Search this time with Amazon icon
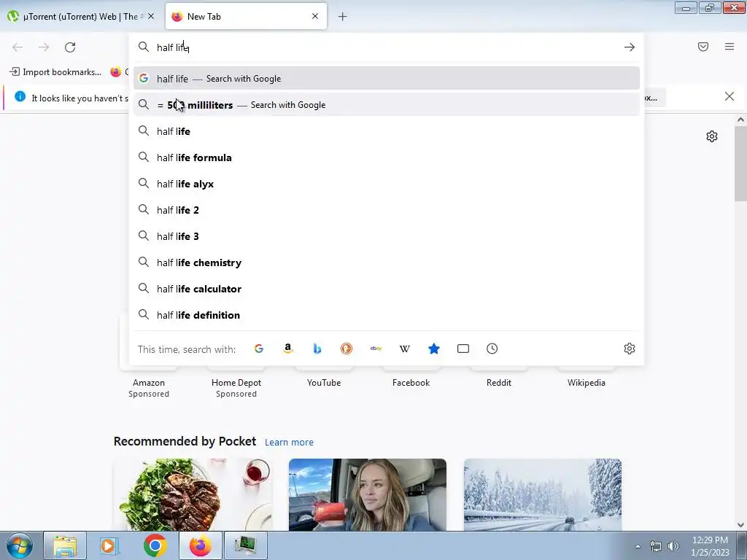 click(287, 349)
